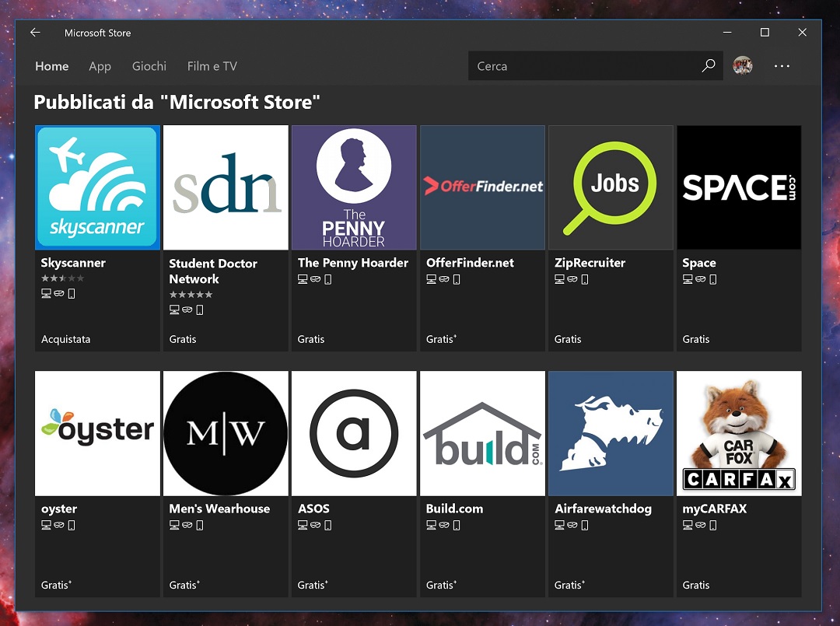The height and width of the screenshot is (626, 840).
Task: Click the Skyscanner app title
Action: pyautogui.click(x=73, y=263)
